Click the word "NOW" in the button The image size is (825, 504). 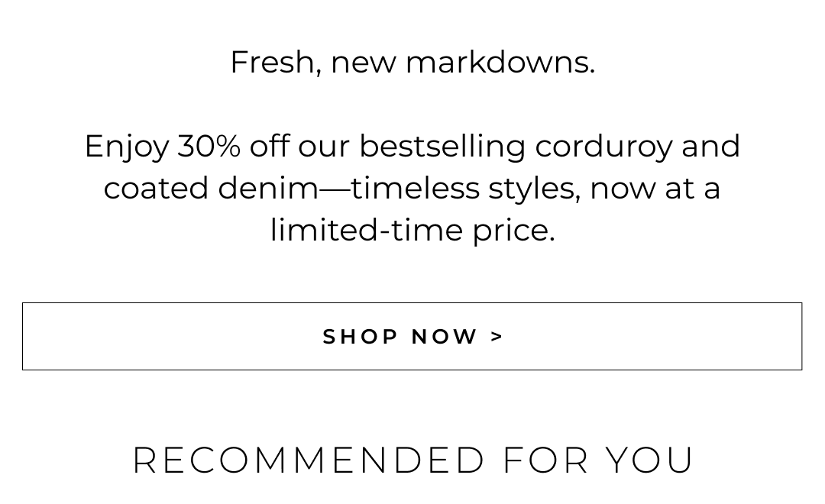[x=445, y=337]
